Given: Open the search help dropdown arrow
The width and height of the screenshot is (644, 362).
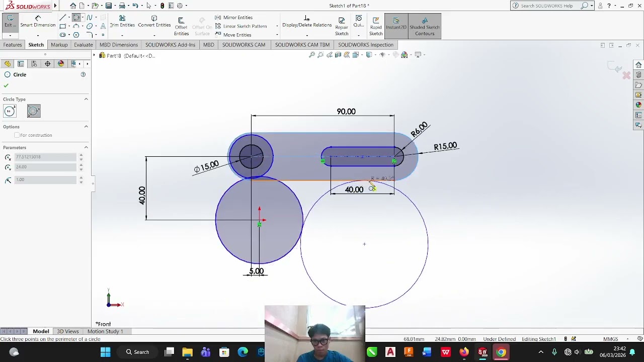Looking at the screenshot, I should [592, 6].
